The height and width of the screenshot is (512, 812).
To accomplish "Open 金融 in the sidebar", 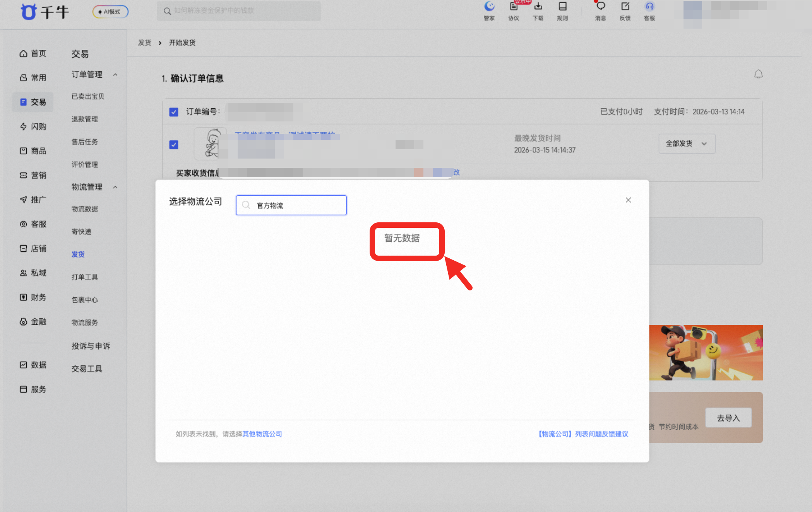I will pos(33,321).
